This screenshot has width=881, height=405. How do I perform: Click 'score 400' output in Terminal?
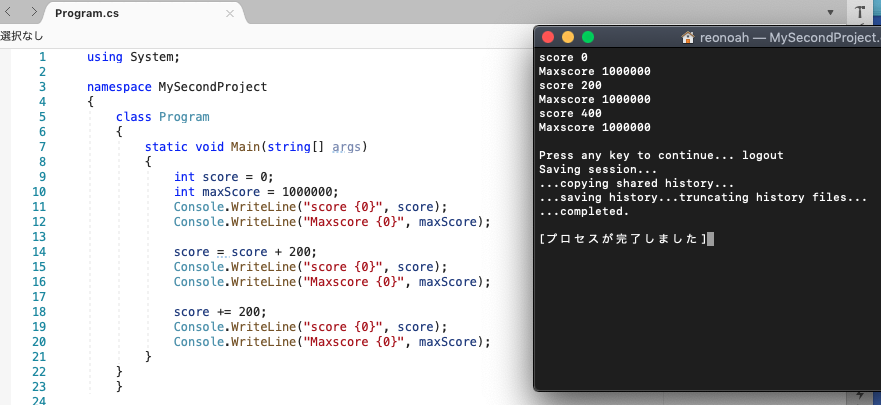pos(570,113)
